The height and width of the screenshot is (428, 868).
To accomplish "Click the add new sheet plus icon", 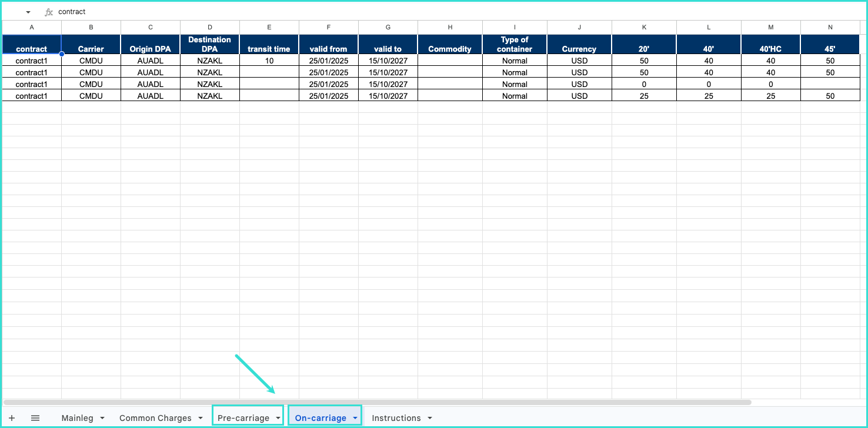I will pyautogui.click(x=12, y=418).
